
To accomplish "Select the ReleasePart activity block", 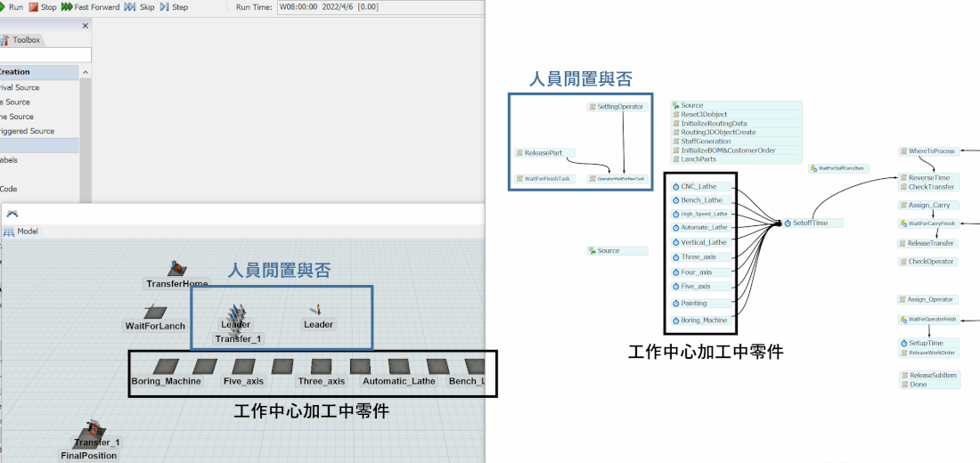I will tap(544, 153).
